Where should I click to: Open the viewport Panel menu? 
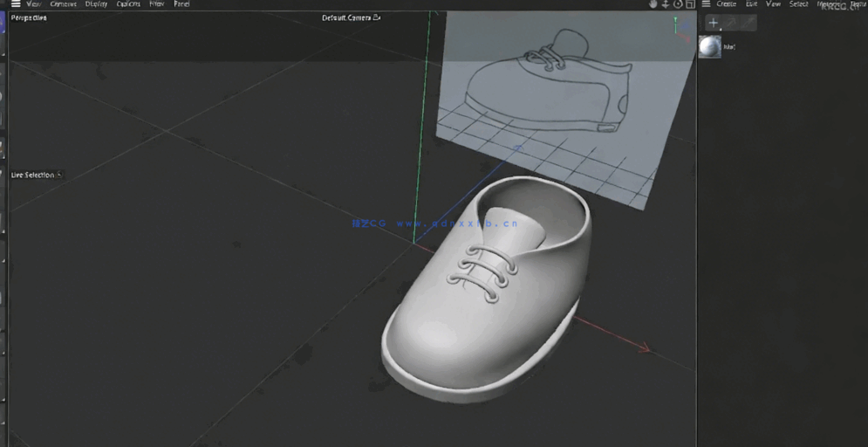tap(181, 4)
